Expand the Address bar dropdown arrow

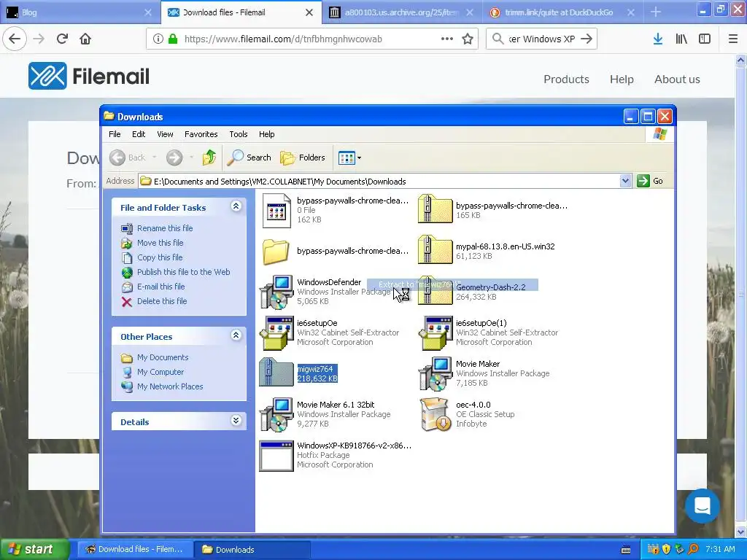click(x=625, y=181)
